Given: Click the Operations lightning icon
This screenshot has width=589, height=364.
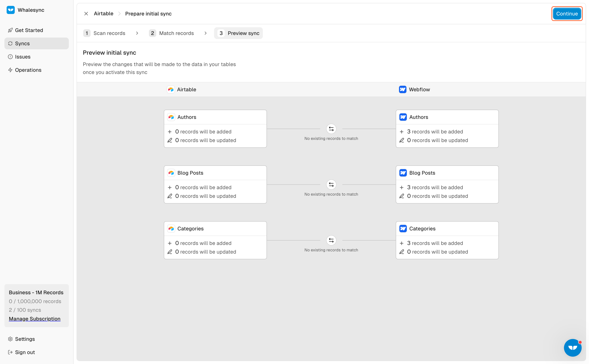Looking at the screenshot, I should point(10,70).
